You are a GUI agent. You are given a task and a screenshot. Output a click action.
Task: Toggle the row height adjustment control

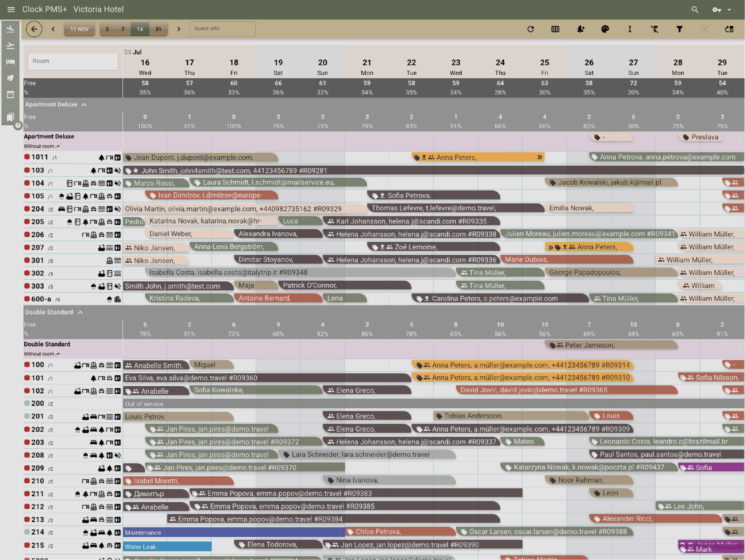(630, 29)
